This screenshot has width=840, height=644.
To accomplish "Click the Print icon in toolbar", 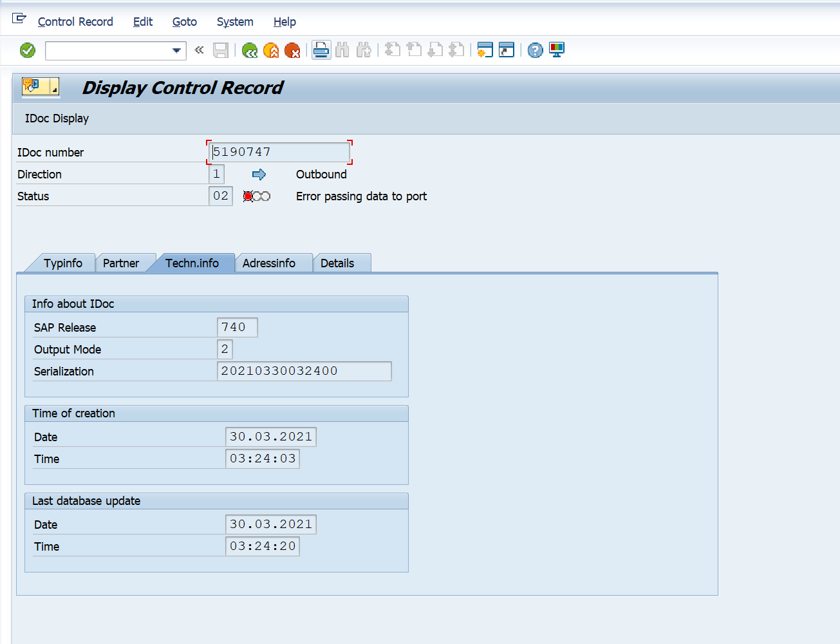I will (321, 50).
